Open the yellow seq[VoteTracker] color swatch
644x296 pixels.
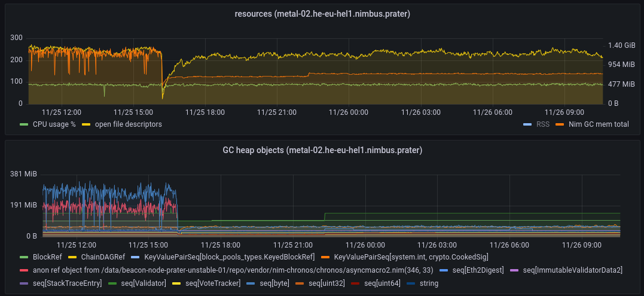coord(176,283)
